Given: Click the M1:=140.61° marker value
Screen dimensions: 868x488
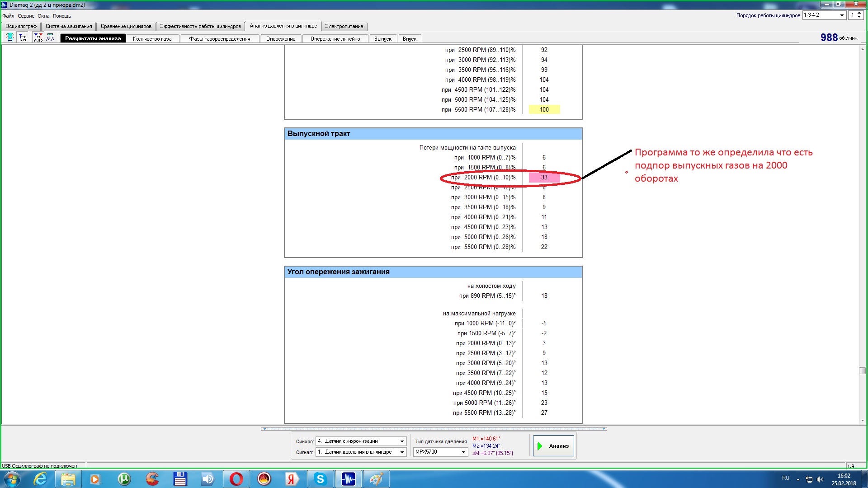Looking at the screenshot, I should tap(486, 439).
